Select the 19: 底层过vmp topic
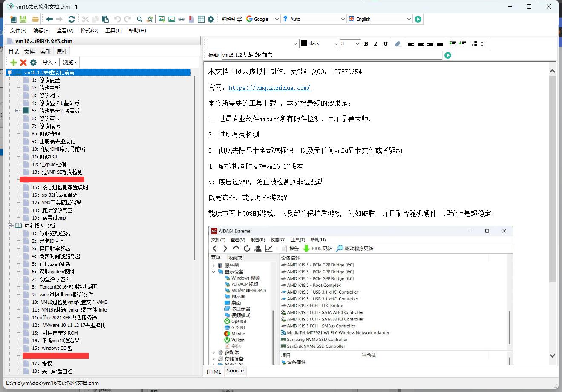 click(x=49, y=218)
